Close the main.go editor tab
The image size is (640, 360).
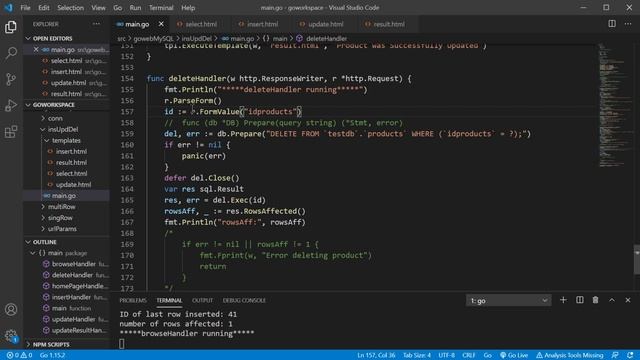coord(161,24)
